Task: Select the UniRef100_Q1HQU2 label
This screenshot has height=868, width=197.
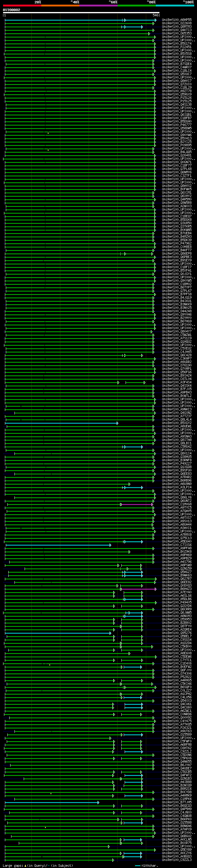Action: pyautogui.click(x=177, y=342)
